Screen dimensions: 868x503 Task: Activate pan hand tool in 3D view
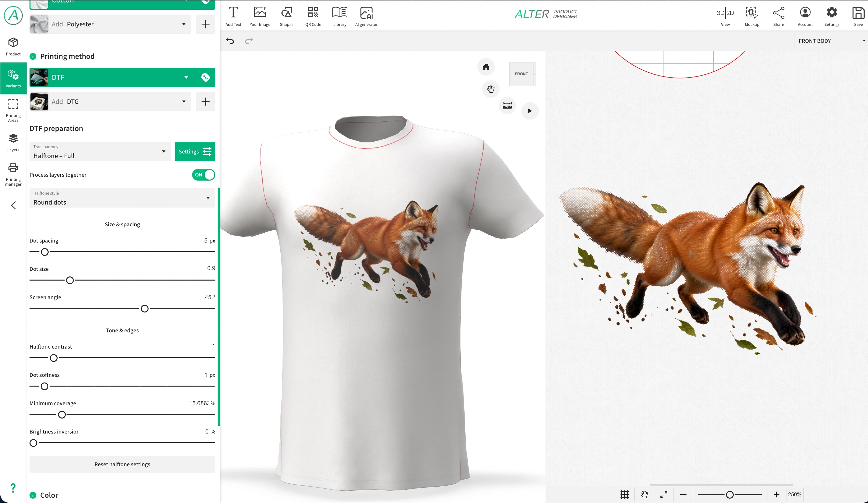pyautogui.click(x=491, y=89)
